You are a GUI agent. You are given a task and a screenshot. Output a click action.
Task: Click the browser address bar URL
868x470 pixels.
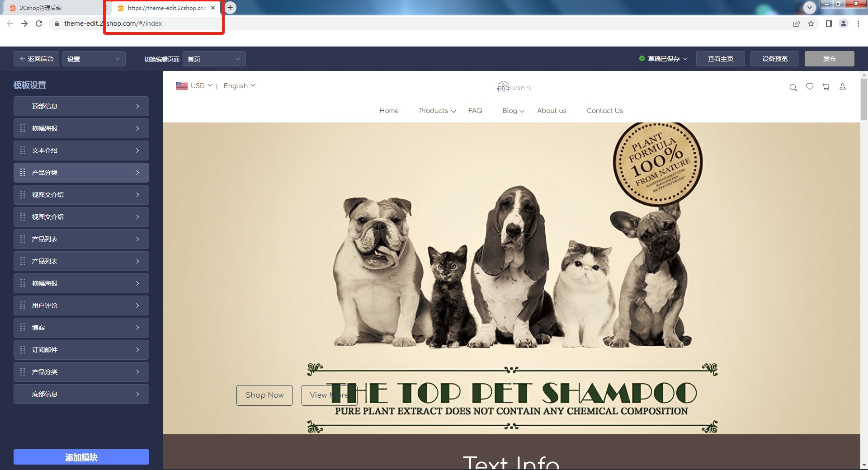pyautogui.click(x=113, y=23)
